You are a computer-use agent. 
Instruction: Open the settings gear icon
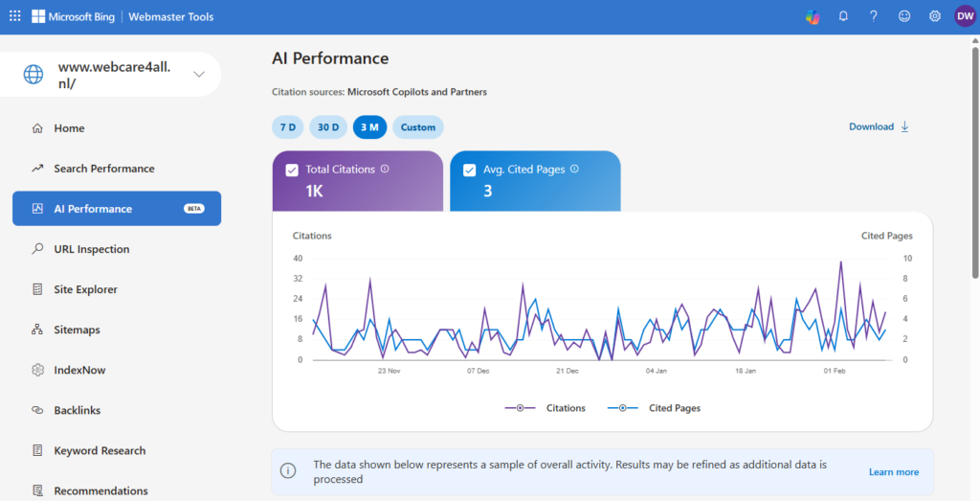tap(934, 16)
